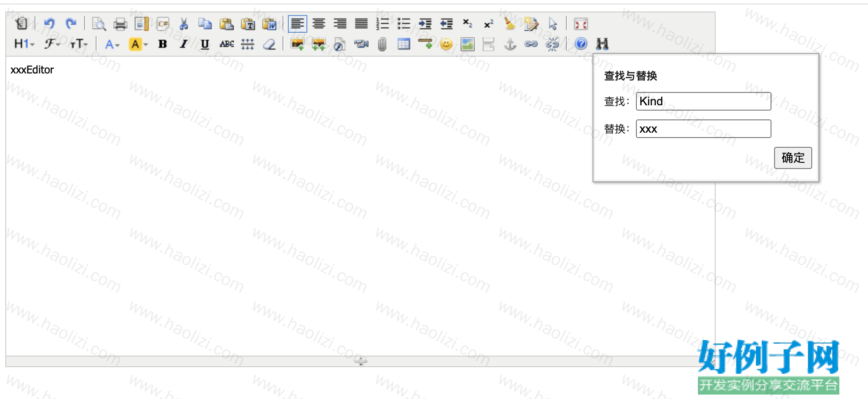Insert a hyperlink
Screen dimensions: 868x399
coord(531,44)
